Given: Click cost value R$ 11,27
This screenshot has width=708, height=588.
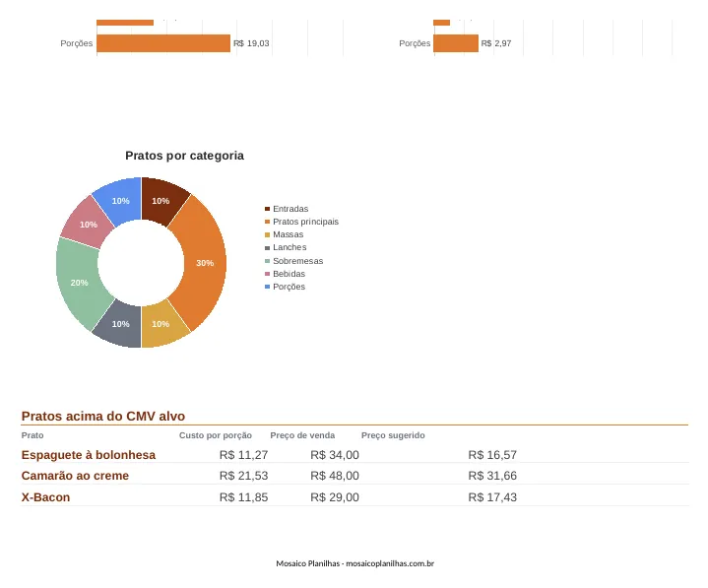Looking at the screenshot, I should (x=243, y=455).
